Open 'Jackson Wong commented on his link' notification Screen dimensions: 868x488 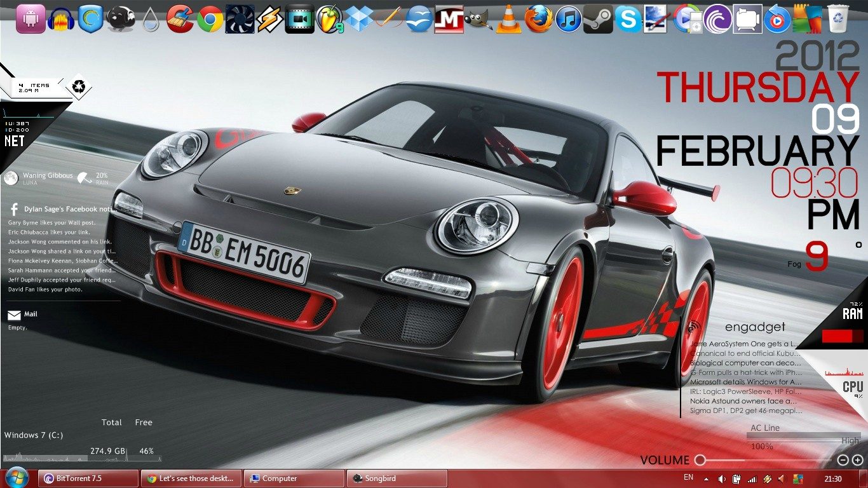(x=60, y=242)
